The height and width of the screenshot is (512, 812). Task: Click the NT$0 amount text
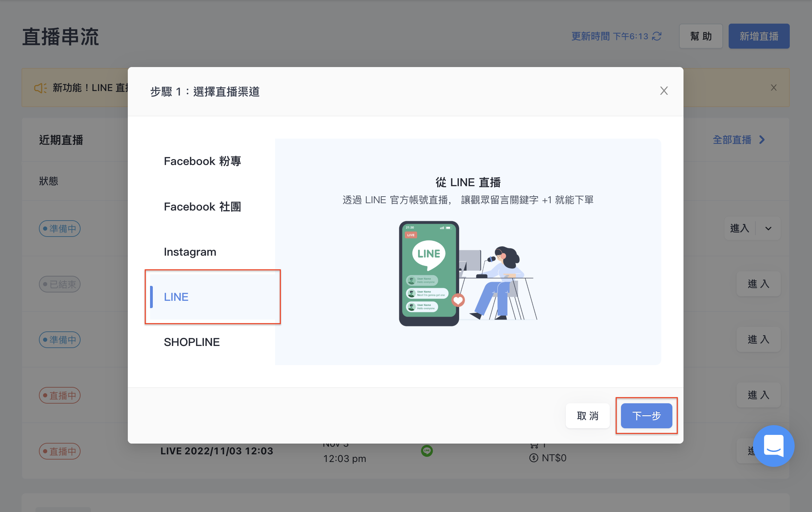point(554,458)
